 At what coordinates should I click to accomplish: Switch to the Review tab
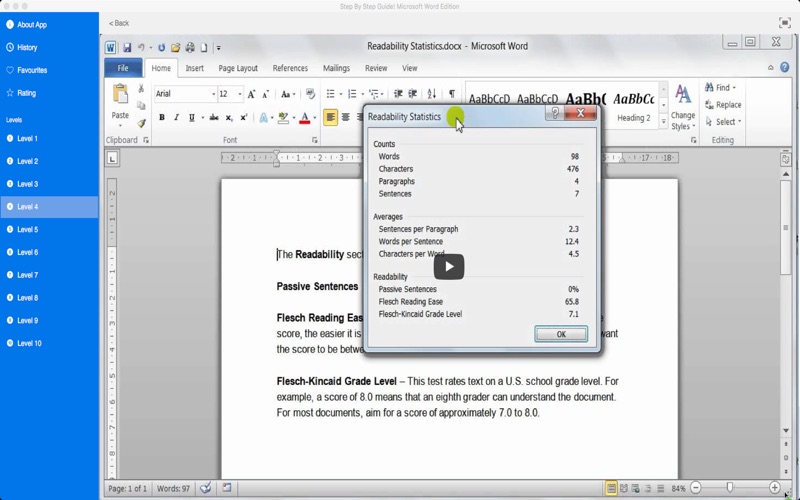(x=376, y=68)
